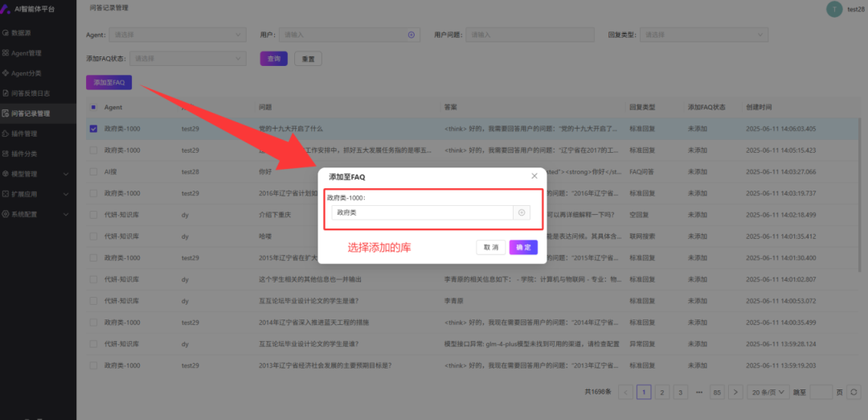Click the user avatar icon

[834, 9]
